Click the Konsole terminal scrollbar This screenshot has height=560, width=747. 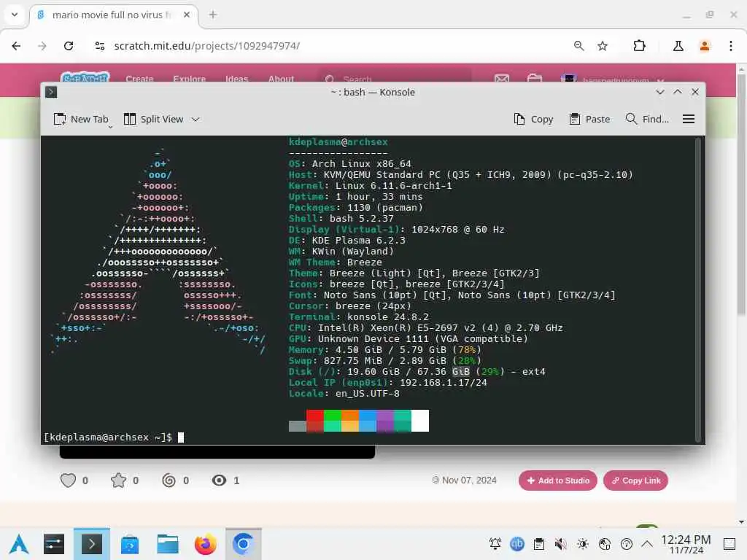tap(698, 289)
